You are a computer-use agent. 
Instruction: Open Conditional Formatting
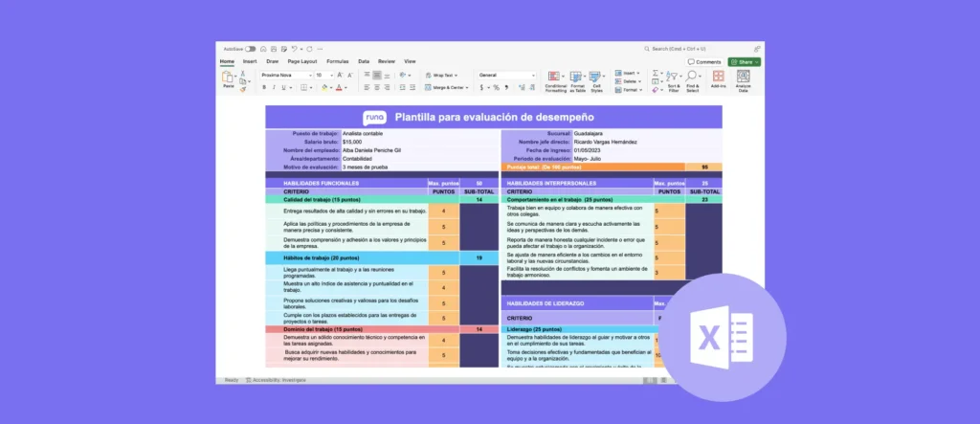click(556, 80)
